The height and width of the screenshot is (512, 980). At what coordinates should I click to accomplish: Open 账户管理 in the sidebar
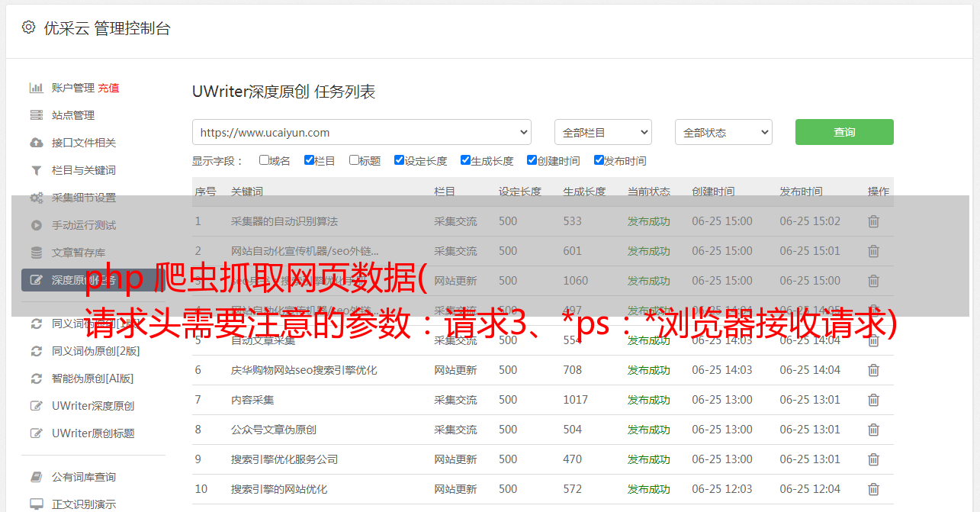[x=73, y=88]
